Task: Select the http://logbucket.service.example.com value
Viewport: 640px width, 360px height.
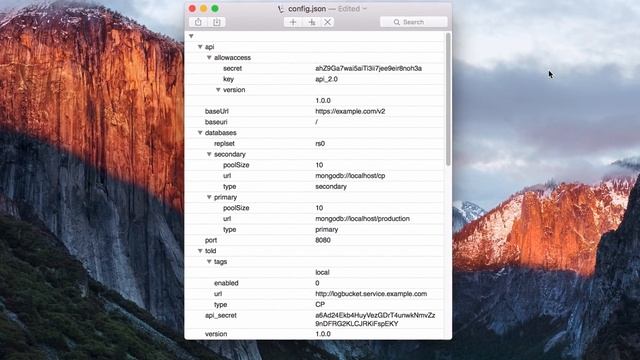Action: pyautogui.click(x=371, y=294)
